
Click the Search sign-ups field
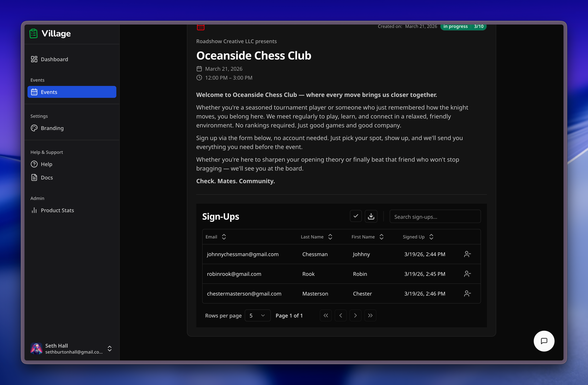tap(435, 217)
